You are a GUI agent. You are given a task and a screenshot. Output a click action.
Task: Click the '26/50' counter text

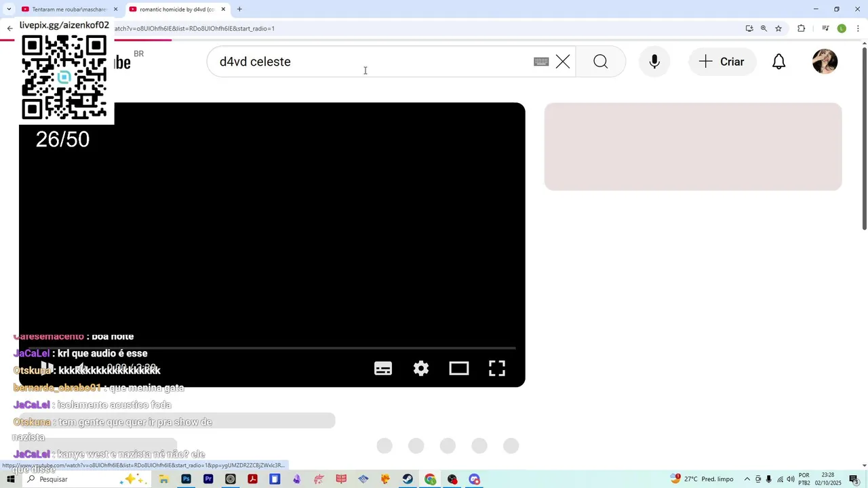[x=62, y=140]
